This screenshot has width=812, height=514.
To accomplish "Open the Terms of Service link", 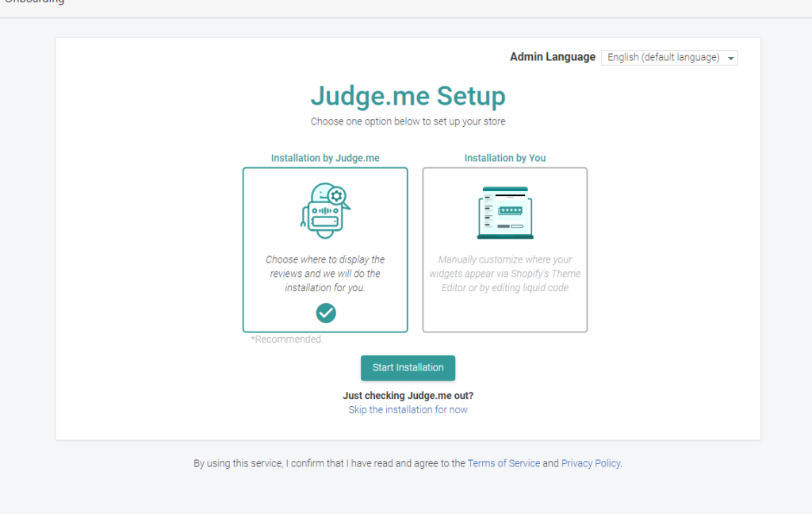I will click(x=504, y=463).
